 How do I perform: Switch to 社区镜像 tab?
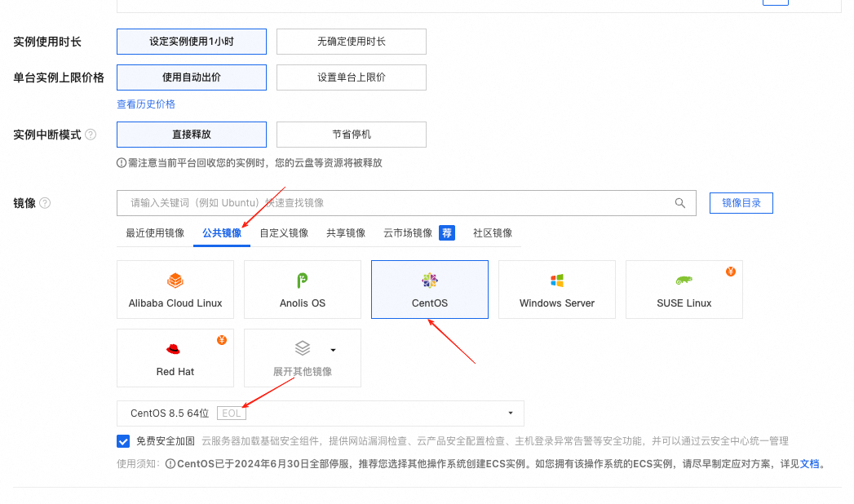(493, 233)
